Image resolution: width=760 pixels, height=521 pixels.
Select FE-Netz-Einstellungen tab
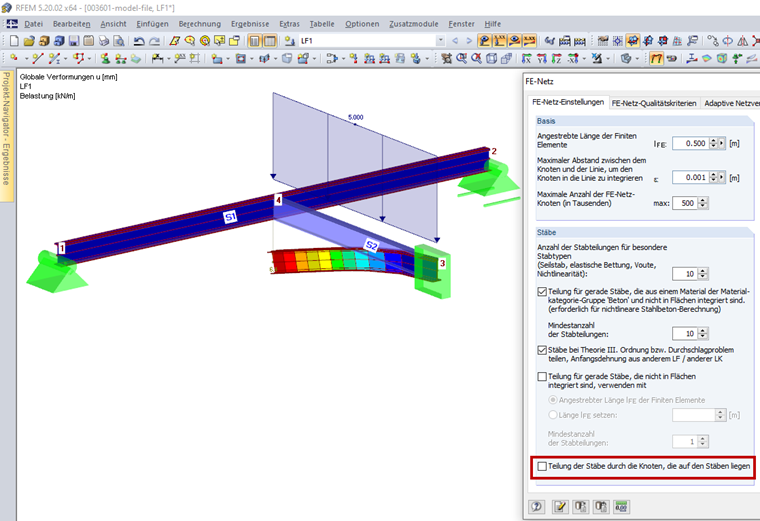[x=568, y=102]
